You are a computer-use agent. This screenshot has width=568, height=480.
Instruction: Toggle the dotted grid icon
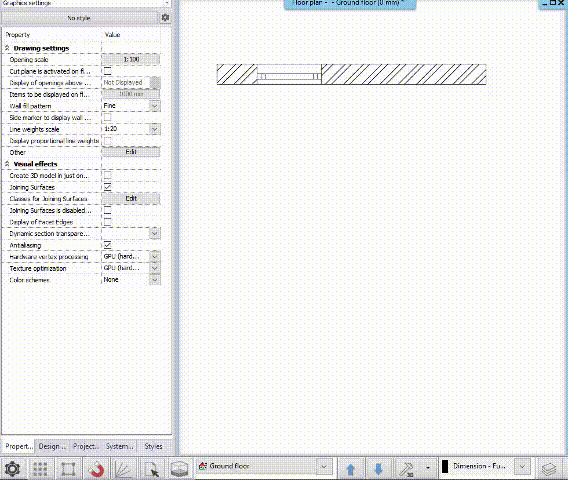point(40,469)
